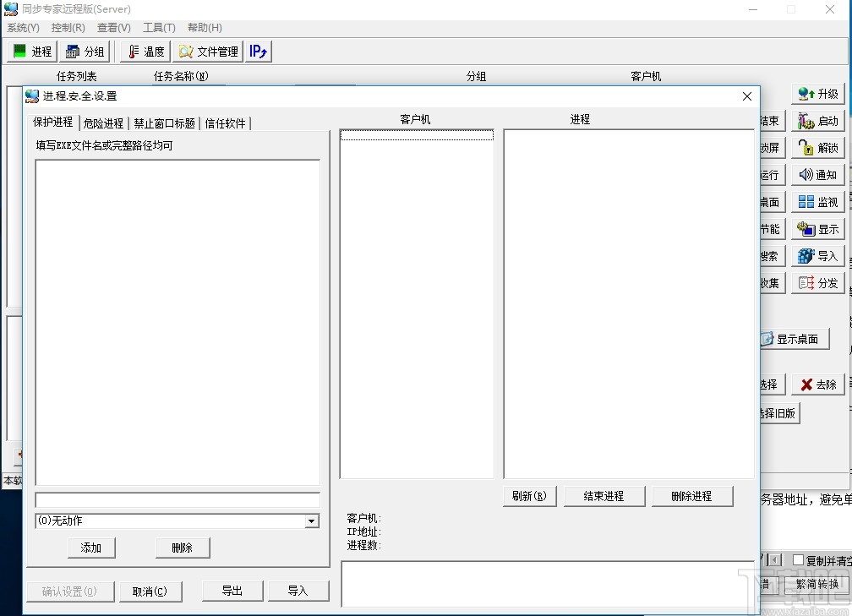Open the 分组 toolbar function
Image resolution: width=852 pixels, height=616 pixels.
pyautogui.click(x=85, y=51)
